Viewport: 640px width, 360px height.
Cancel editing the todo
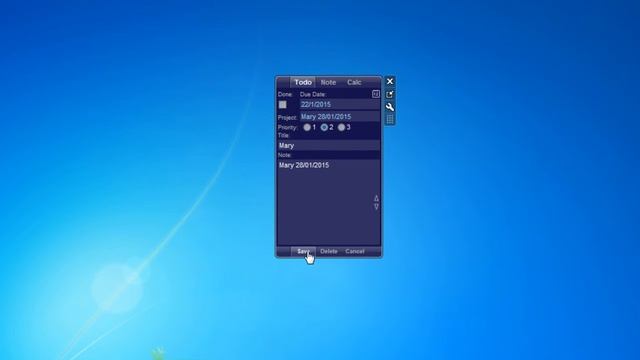click(355, 251)
